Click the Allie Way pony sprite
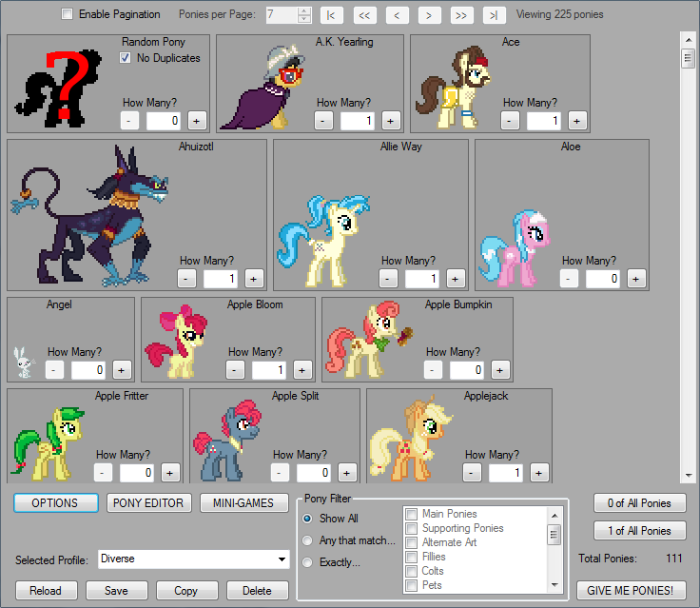Image resolution: width=700 pixels, height=608 pixels. pyautogui.click(x=323, y=241)
